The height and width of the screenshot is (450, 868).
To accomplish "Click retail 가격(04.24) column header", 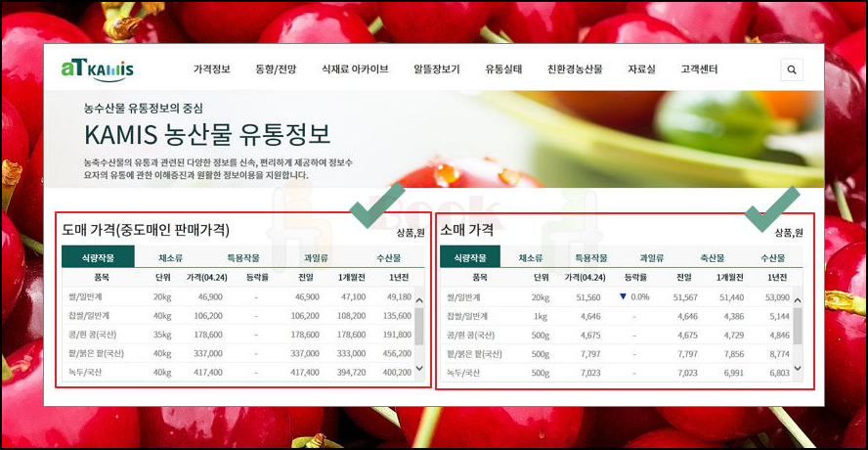I will [x=586, y=277].
